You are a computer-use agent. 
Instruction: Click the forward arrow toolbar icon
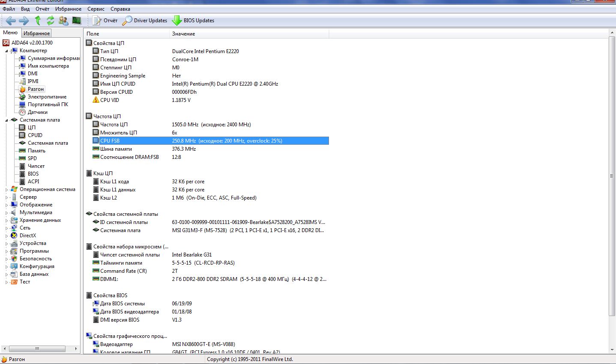pos(24,21)
